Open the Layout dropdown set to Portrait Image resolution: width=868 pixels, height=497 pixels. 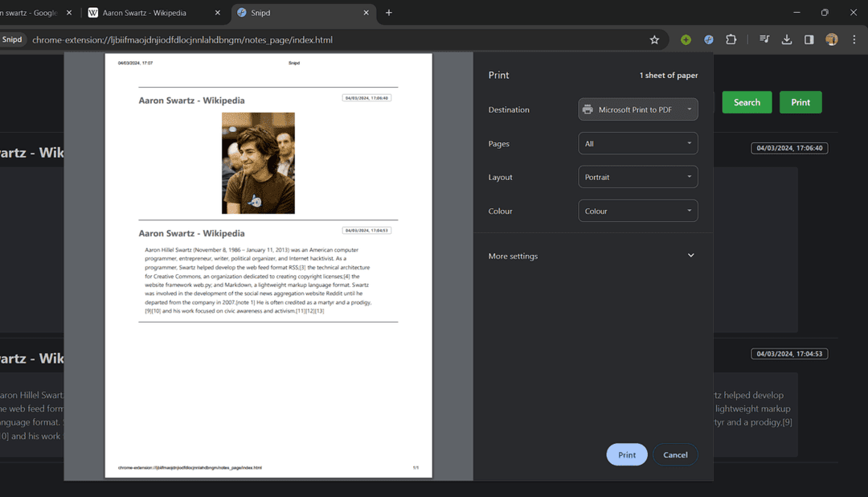[637, 177]
